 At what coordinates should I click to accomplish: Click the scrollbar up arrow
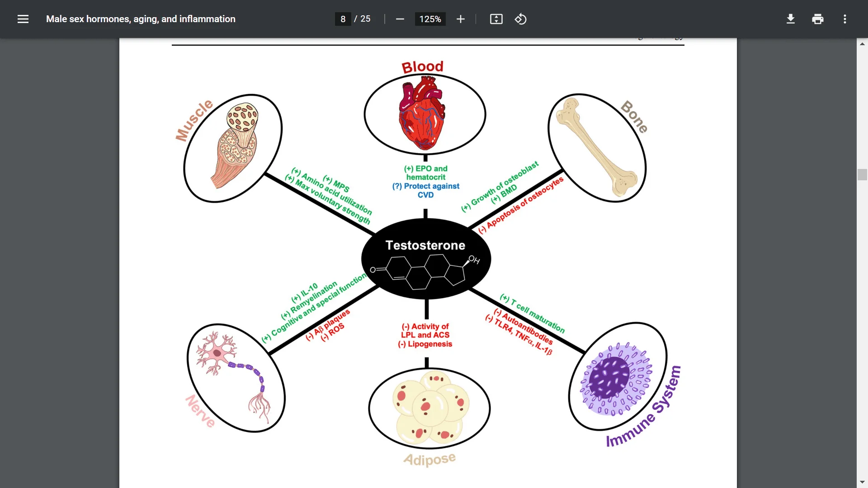click(862, 44)
